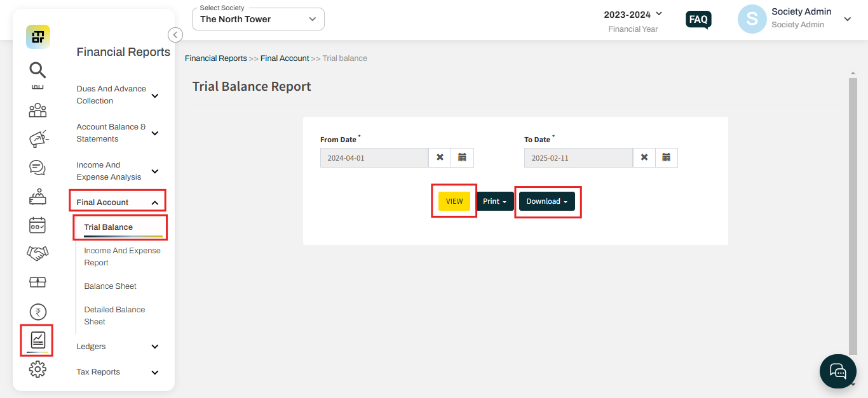Open the From Date calendar picker

(x=462, y=157)
